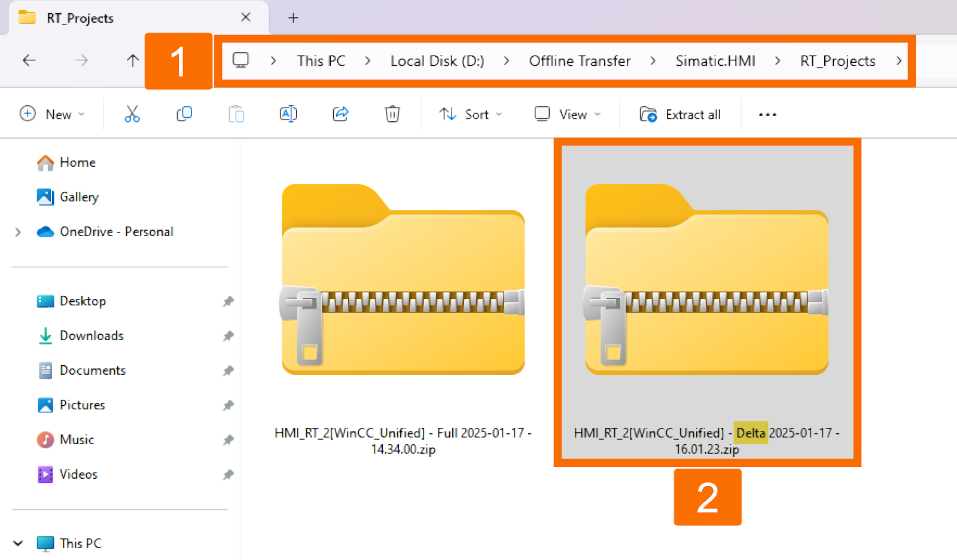Unpin Desktop using its pin icon
This screenshot has height=560, width=957.
[228, 301]
